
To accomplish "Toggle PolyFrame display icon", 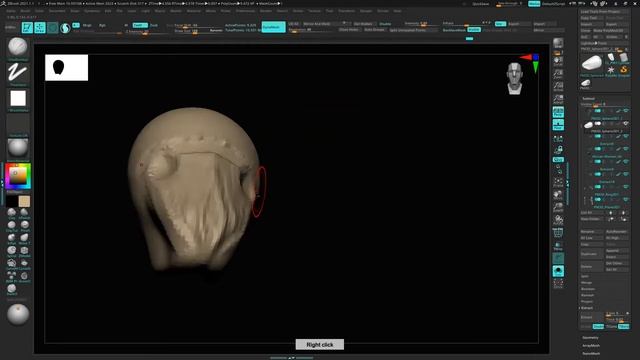I will pyautogui.click(x=558, y=233).
